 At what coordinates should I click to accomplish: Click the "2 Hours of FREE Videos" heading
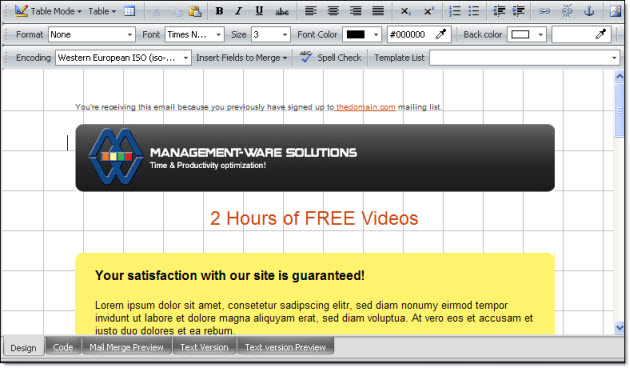point(314,218)
